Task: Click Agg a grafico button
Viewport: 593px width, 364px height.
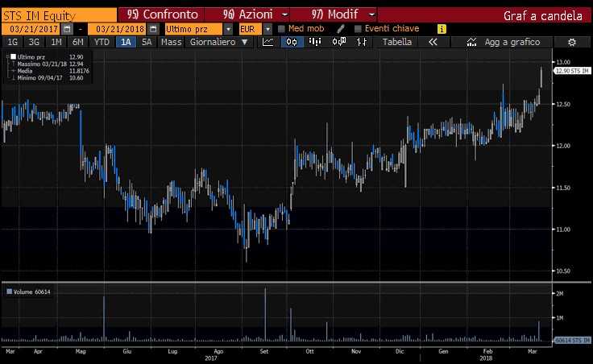Action: tap(512, 42)
